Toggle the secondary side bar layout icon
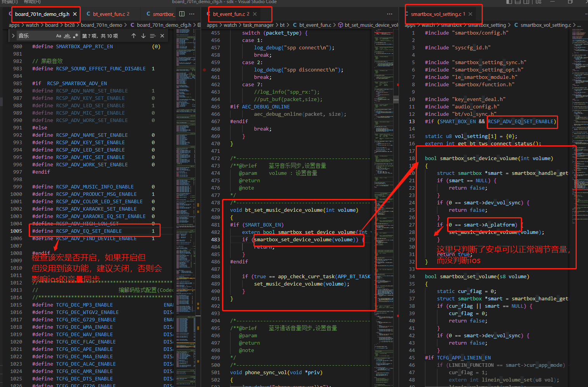This screenshot has width=588, height=387. (527, 2)
